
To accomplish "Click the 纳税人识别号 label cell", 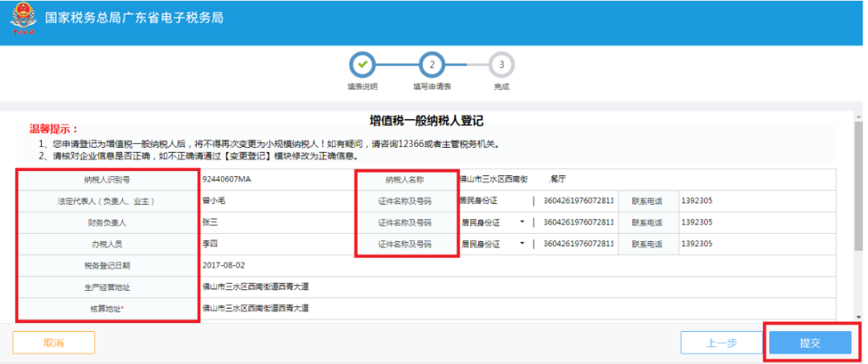I will pyautogui.click(x=108, y=179).
